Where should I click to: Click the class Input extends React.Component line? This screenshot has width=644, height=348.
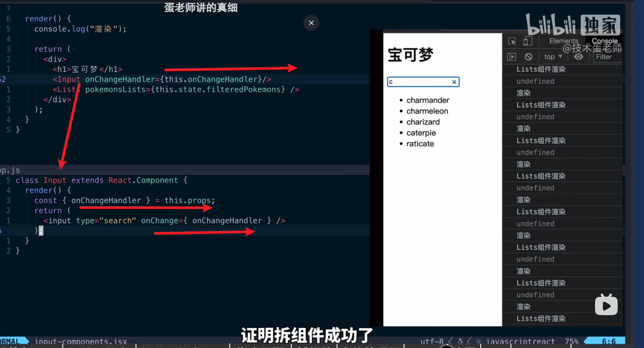point(101,180)
